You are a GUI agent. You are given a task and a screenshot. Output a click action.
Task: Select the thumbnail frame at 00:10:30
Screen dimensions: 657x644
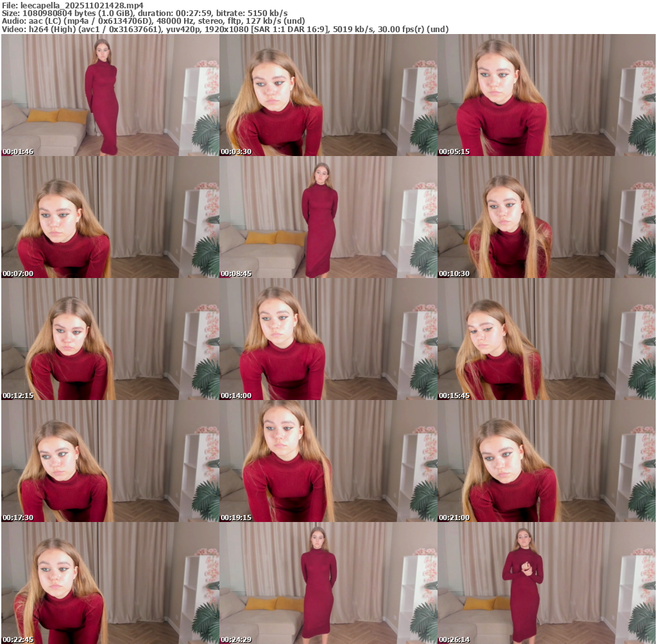547,217
